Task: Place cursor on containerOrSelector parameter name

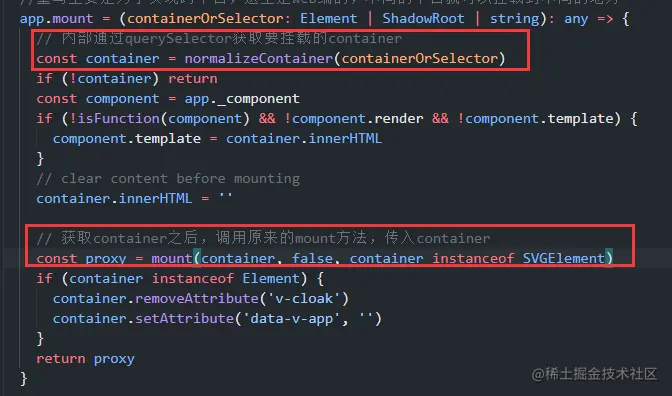Action: (x=205, y=18)
